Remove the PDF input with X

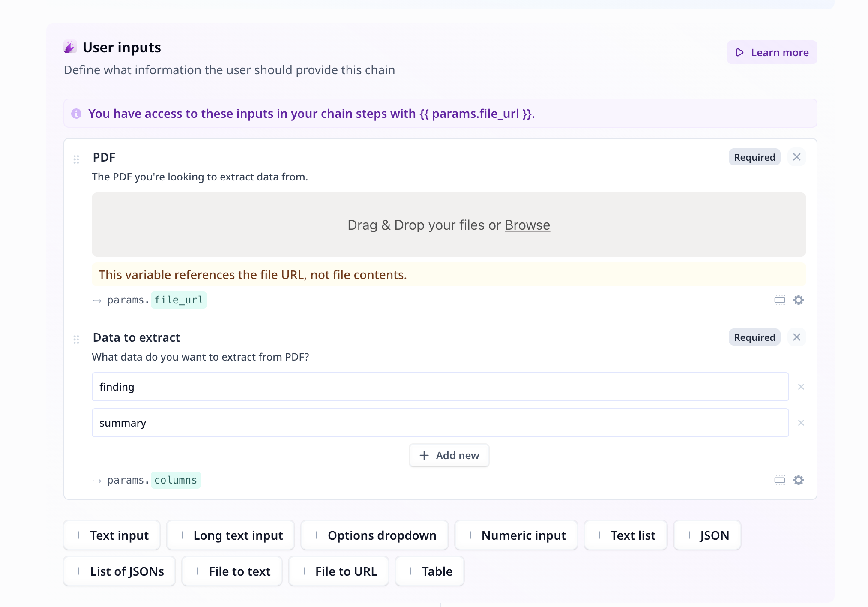pos(797,157)
